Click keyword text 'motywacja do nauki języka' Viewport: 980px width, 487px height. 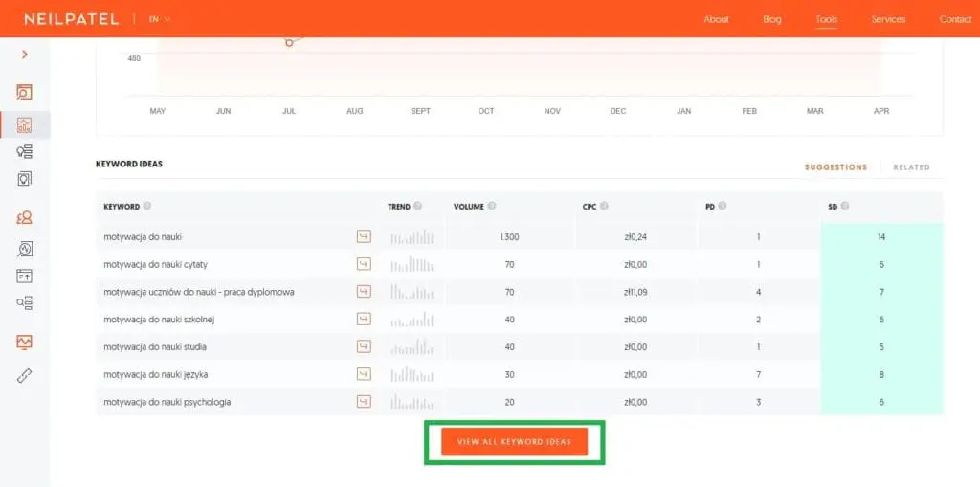click(x=156, y=374)
